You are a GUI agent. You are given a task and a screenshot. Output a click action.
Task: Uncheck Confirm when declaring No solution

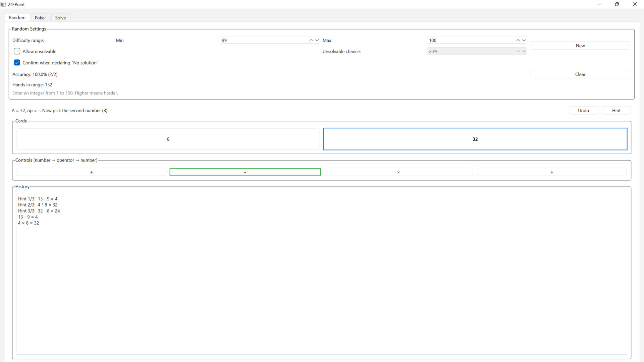click(17, 63)
